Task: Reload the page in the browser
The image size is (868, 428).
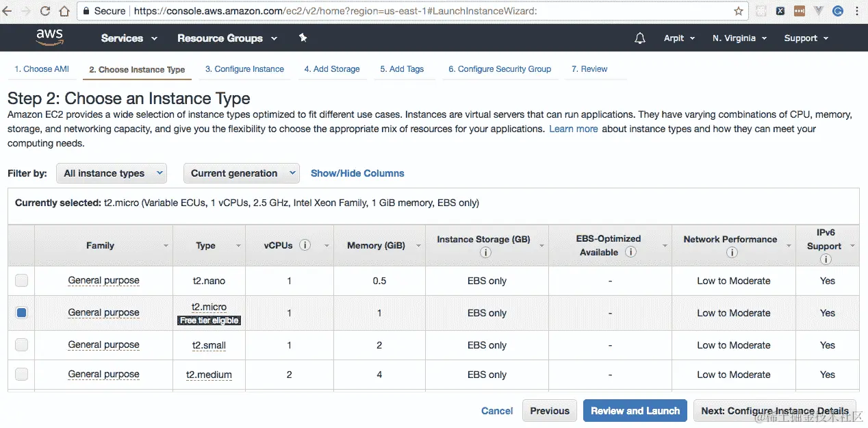Action: [45, 11]
